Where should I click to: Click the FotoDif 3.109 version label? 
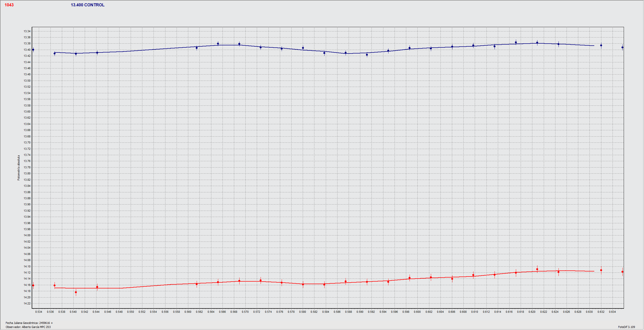(x=626, y=327)
